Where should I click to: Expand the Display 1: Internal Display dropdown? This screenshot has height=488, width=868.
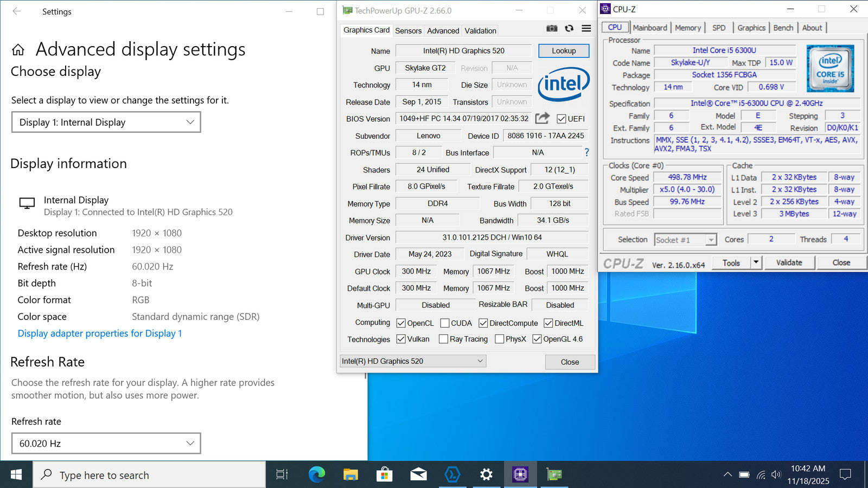[x=106, y=122]
